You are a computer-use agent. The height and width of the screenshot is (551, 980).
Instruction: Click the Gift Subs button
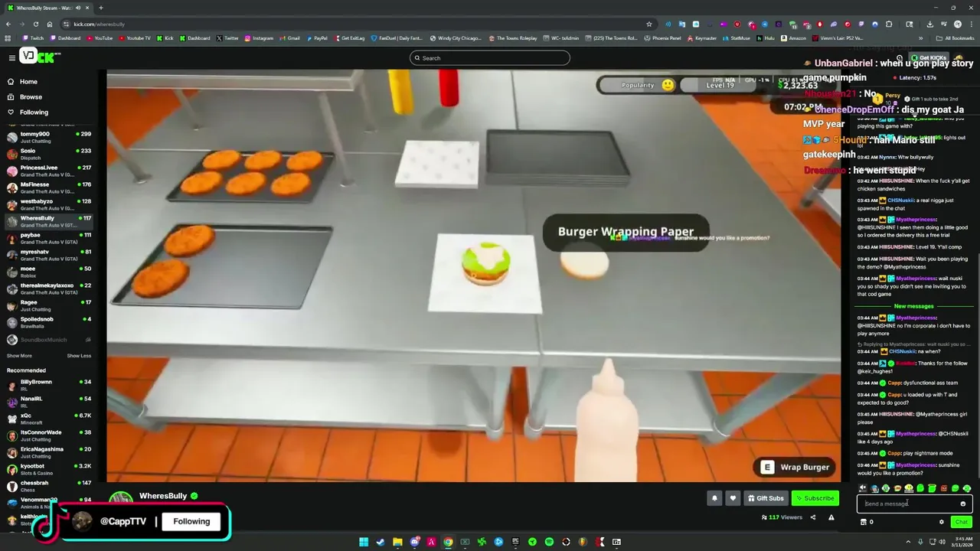(x=766, y=498)
